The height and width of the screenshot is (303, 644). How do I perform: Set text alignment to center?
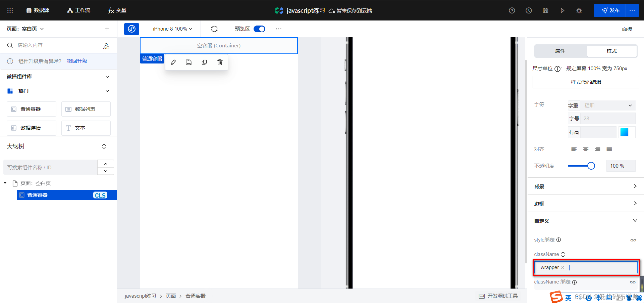point(586,149)
